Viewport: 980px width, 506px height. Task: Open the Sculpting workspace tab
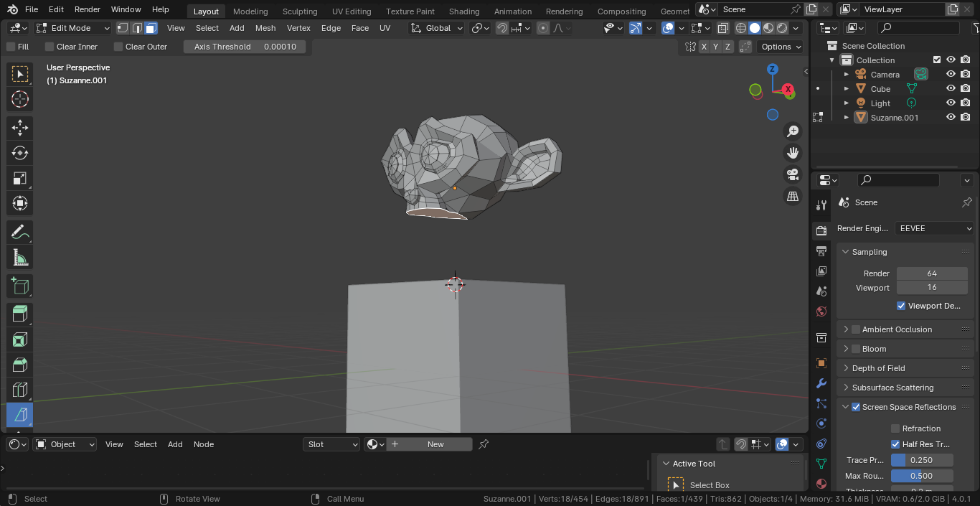[x=300, y=11]
